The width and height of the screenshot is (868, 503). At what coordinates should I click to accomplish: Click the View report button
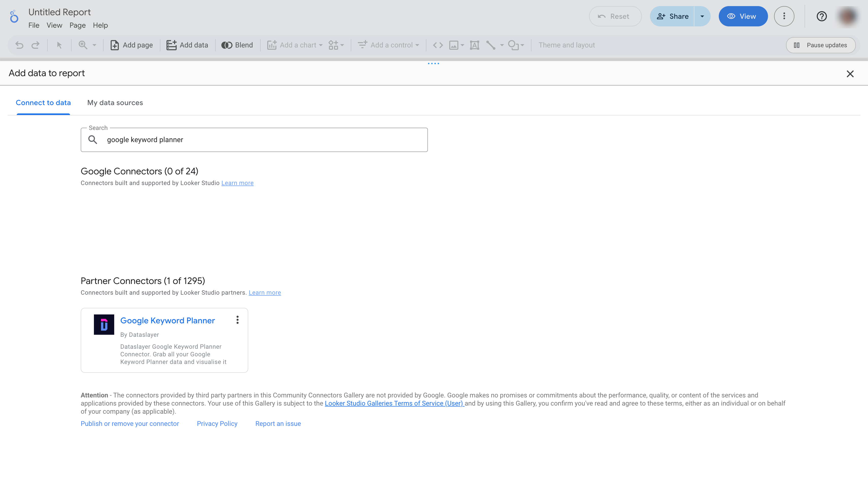pos(743,16)
